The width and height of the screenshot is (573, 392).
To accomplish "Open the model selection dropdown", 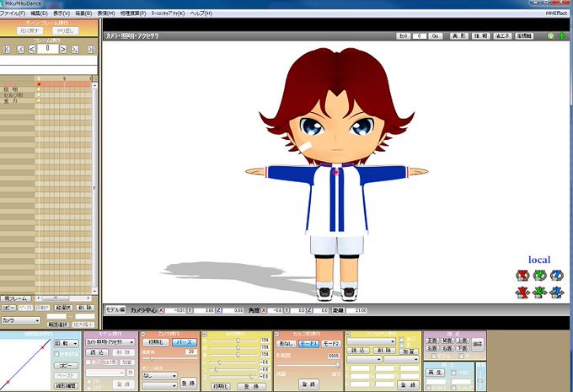I will click(110, 342).
